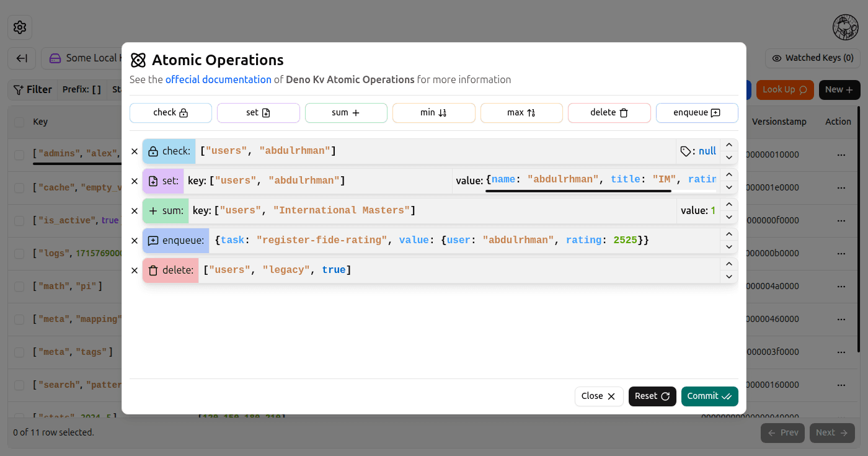Move the sum operation down
The image size is (868, 456).
click(729, 217)
